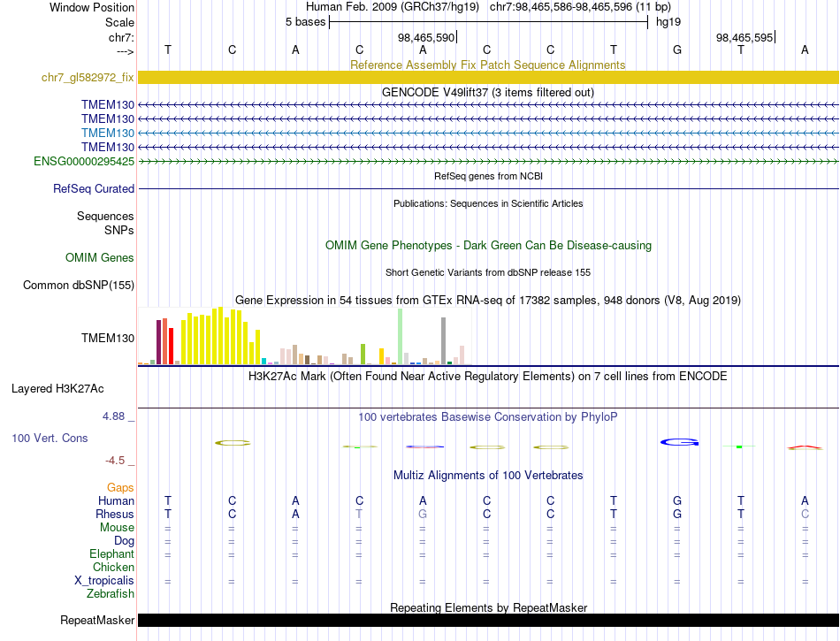Screen dimensions: 840x641
Task: Select the black RepeatMasker element bar
Action: pyautogui.click(x=488, y=620)
